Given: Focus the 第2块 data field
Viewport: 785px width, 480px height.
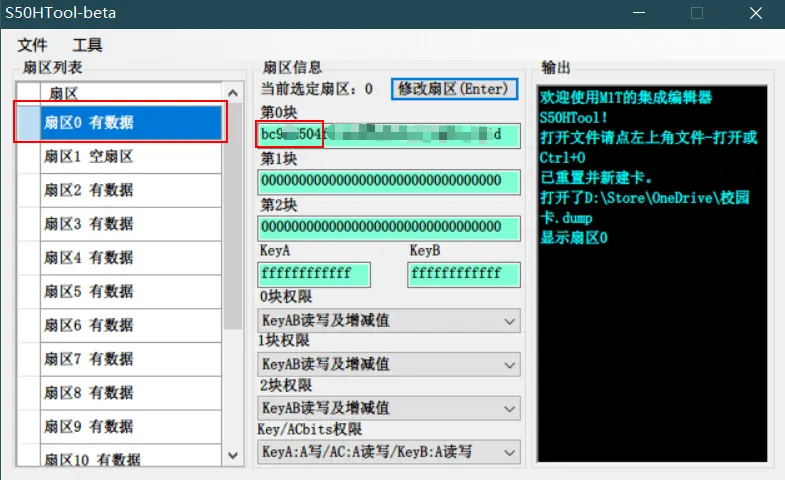Looking at the screenshot, I should [389, 227].
